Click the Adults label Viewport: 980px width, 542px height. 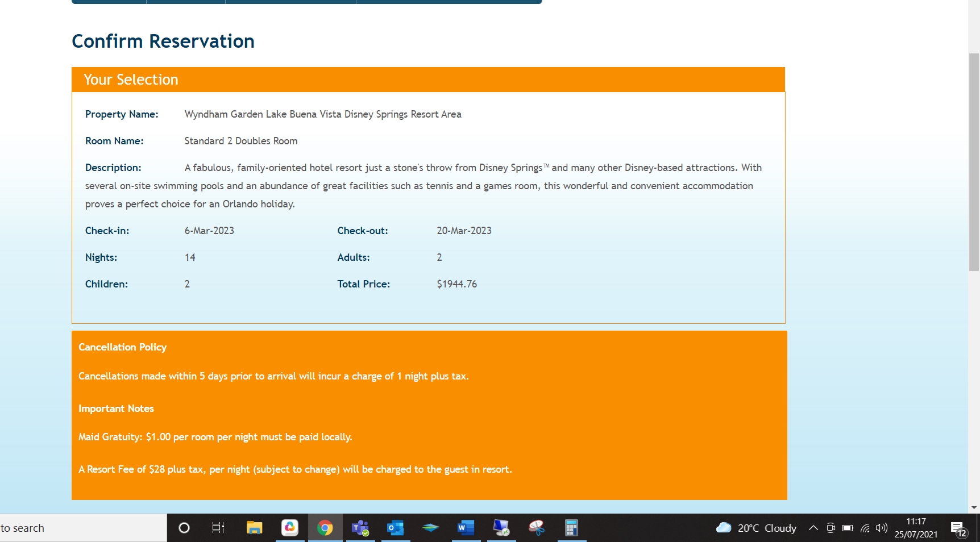[x=354, y=257]
